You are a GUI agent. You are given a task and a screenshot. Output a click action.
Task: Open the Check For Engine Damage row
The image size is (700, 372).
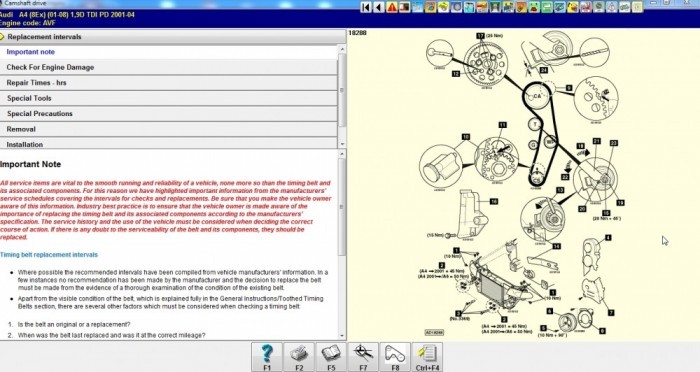pos(169,67)
